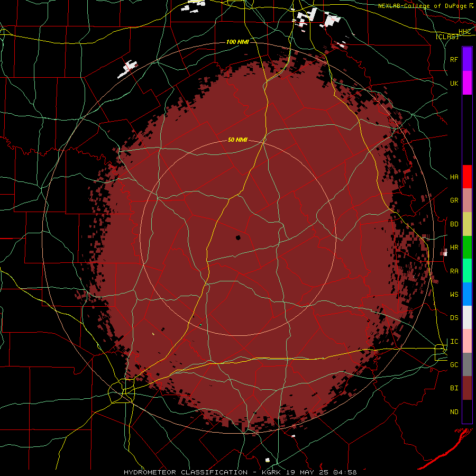Click the "RA" legend label

pyautogui.click(x=454, y=271)
